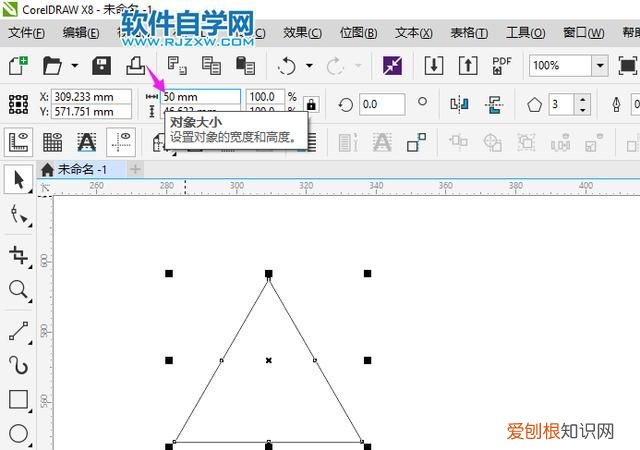Toggle the show rulers button

(x=18, y=142)
